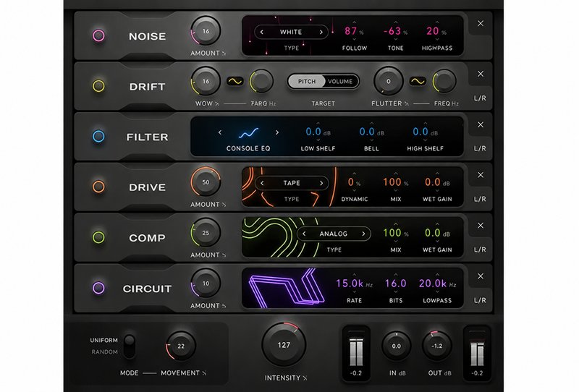Click the Flutter sine waveform icon
Image resolution: width=579 pixels, height=392 pixels.
tap(418, 81)
